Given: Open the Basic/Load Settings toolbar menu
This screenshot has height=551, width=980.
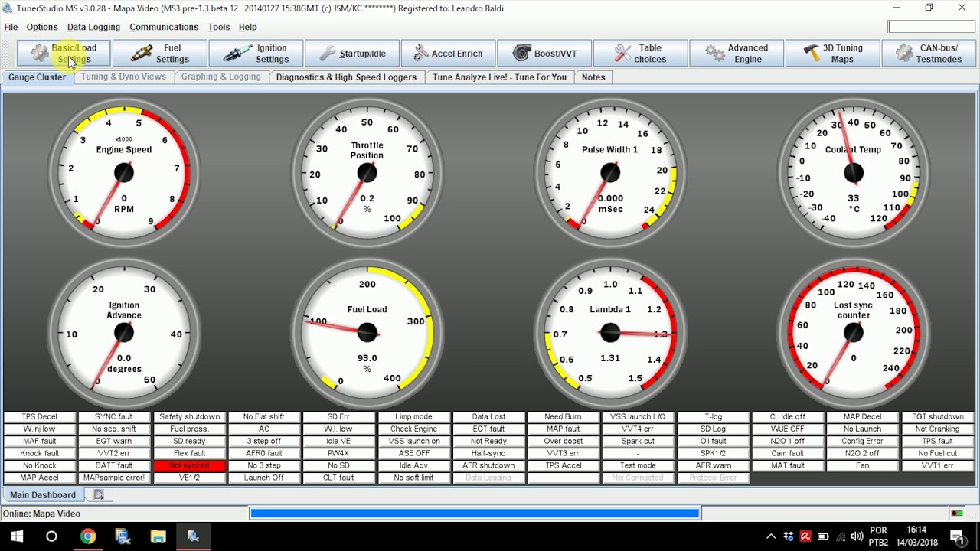Looking at the screenshot, I should [64, 54].
